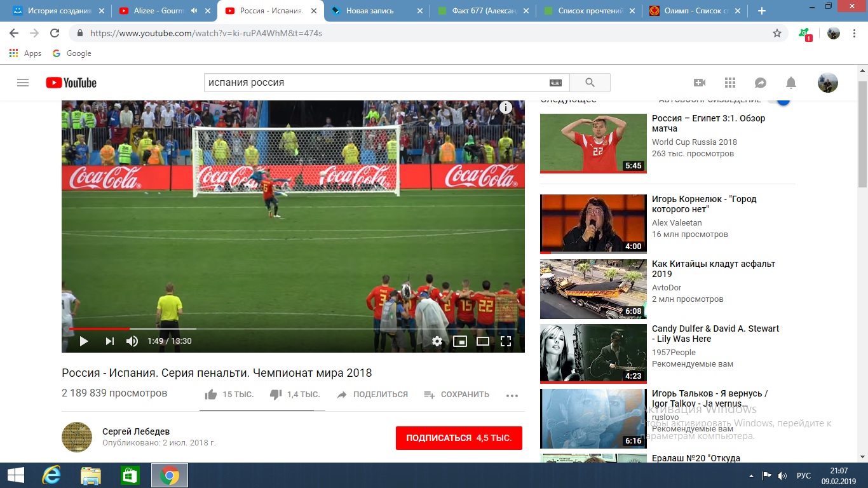Click ПОДЕЛИТЬСЯ to share the video
Screen dimensions: 868x488
(x=372, y=395)
